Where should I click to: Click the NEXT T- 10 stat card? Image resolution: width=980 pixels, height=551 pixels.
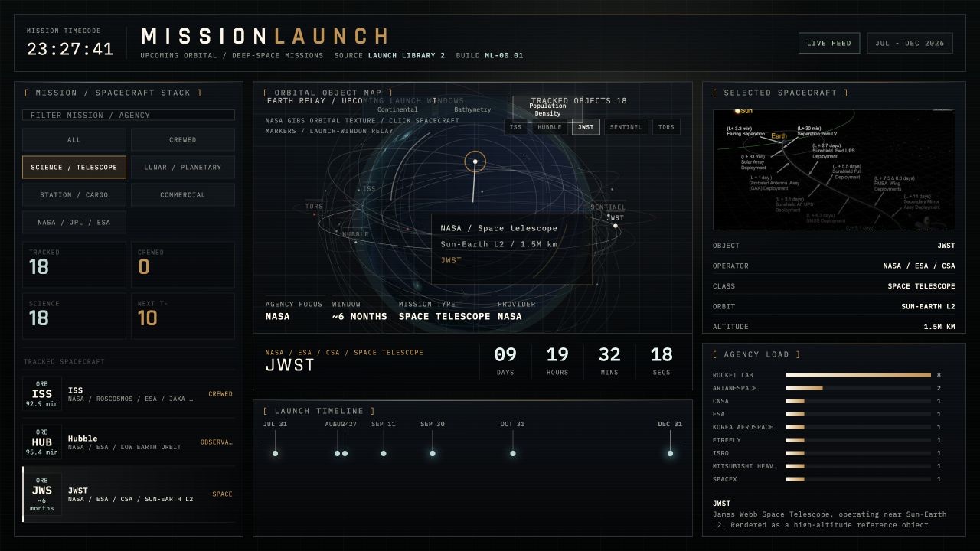183,316
